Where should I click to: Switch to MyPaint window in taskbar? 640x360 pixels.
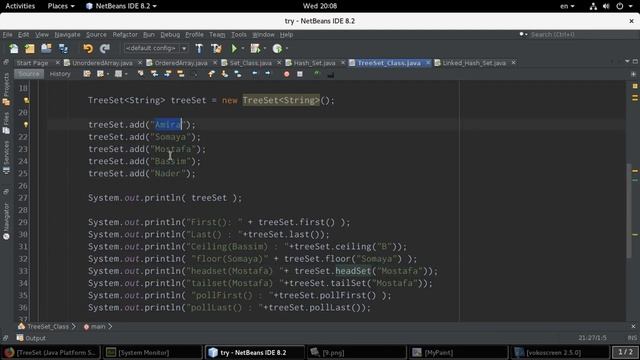point(458,352)
